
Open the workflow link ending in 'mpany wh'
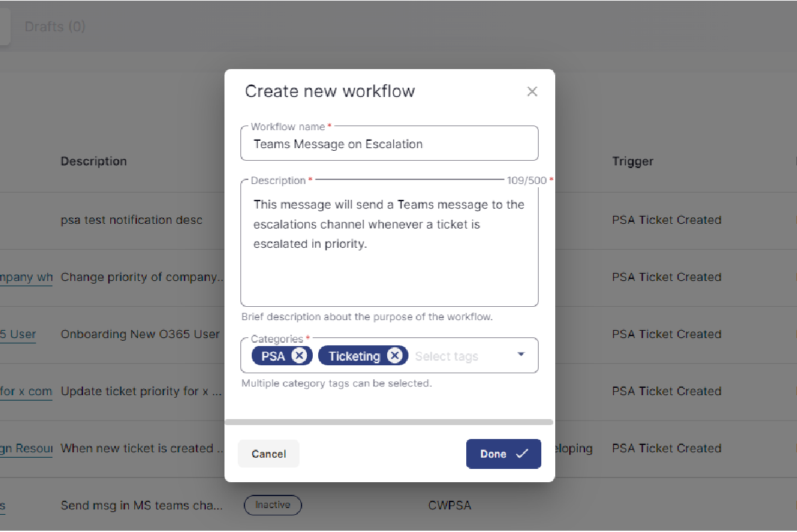tap(27, 277)
